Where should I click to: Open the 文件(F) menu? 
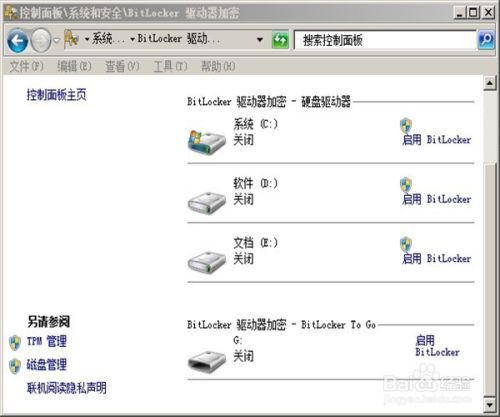coord(26,66)
